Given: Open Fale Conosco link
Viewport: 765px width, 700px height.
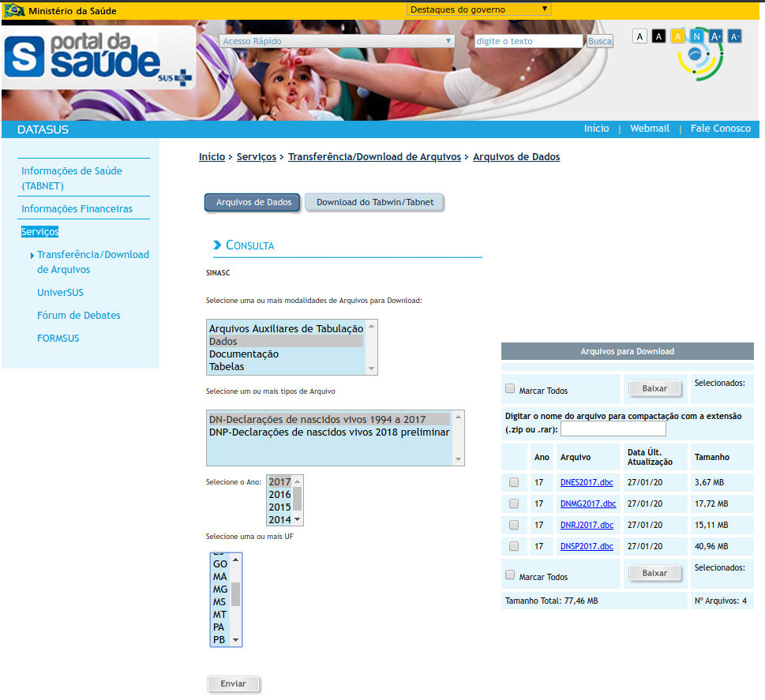Looking at the screenshot, I should [720, 129].
